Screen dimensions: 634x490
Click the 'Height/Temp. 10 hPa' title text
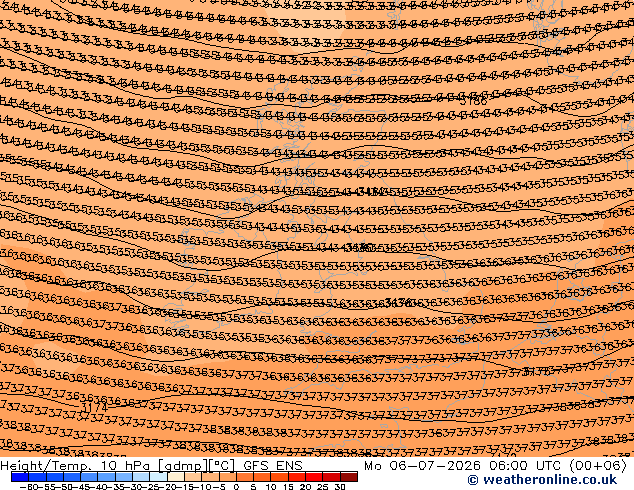(x=77, y=466)
